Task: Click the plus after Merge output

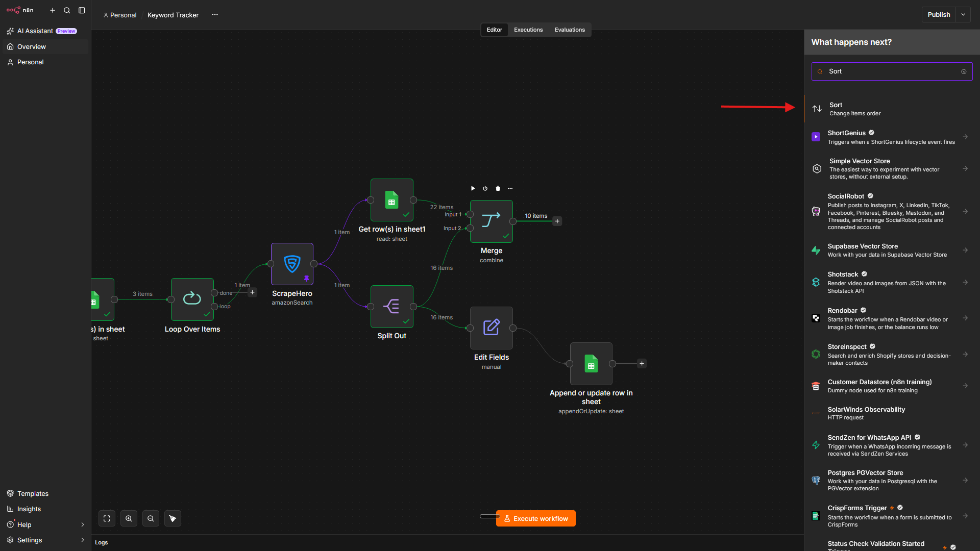Action: (x=557, y=221)
